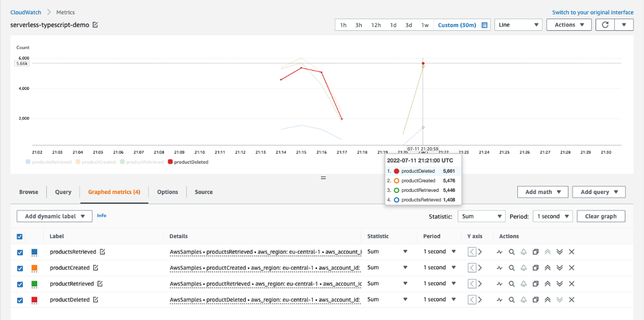The height and width of the screenshot is (320, 644).
Task: Uncheck the productCreated metric checkbox
Action: tap(20, 268)
